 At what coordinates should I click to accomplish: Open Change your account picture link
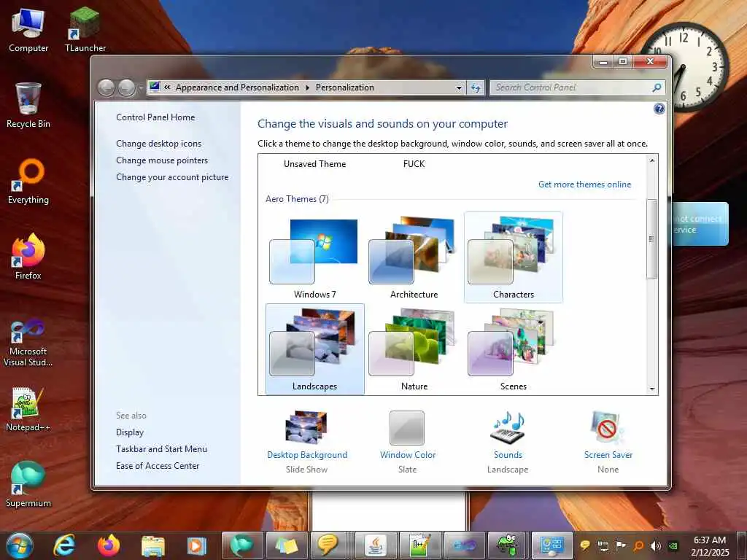click(x=172, y=176)
